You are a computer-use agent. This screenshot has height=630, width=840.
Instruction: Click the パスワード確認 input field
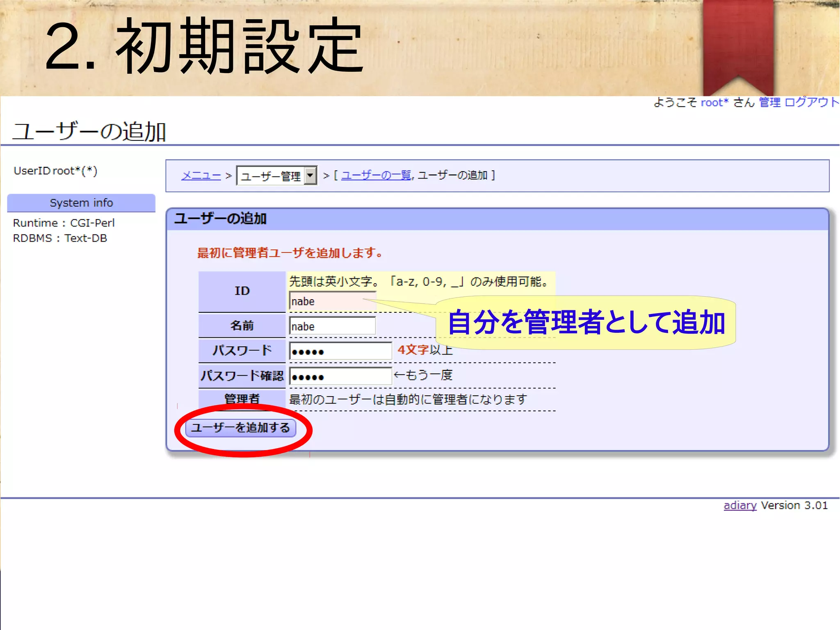pos(340,376)
